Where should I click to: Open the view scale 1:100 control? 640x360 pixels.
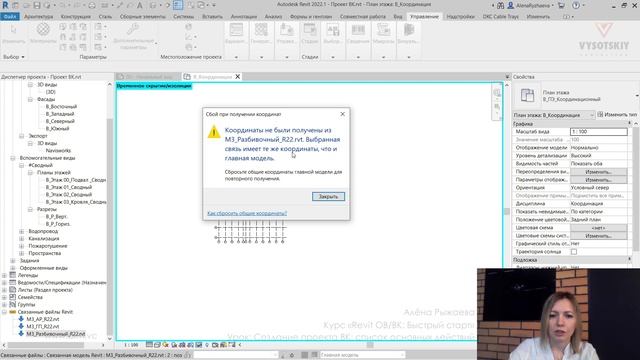pyautogui.click(x=131, y=345)
